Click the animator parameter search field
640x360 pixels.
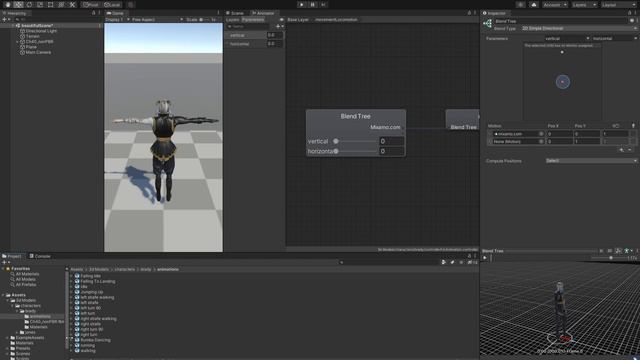point(249,27)
